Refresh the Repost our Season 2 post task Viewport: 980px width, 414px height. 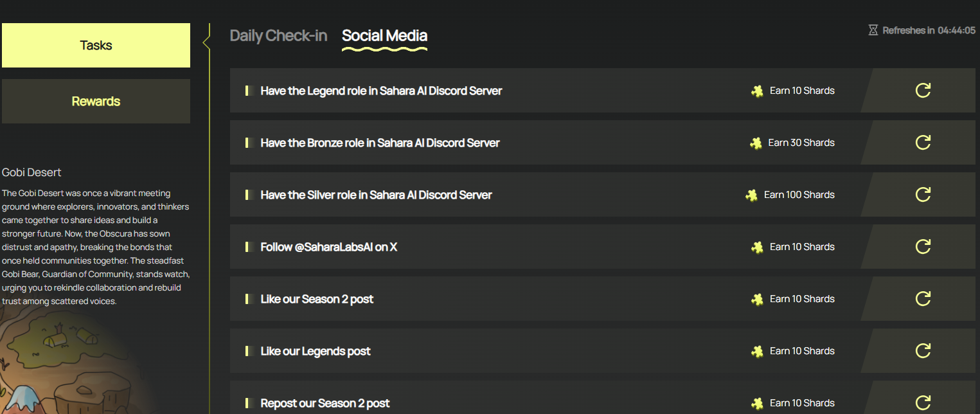923,403
